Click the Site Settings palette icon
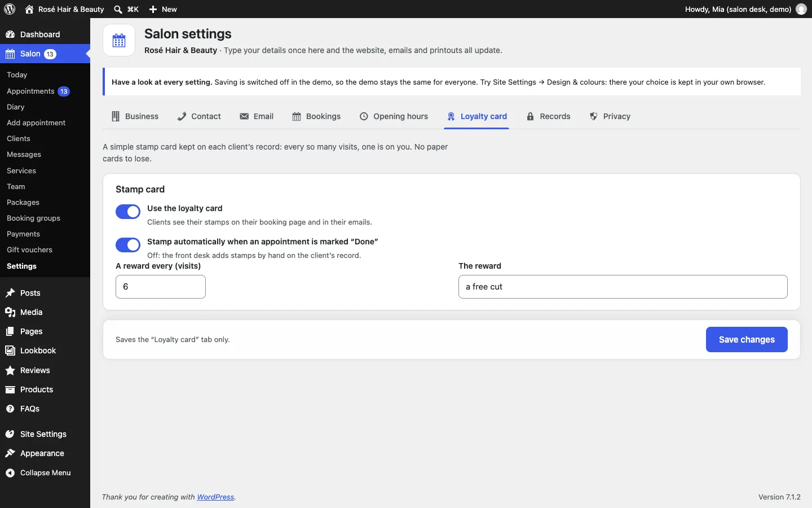This screenshot has width=812, height=508. [10, 434]
